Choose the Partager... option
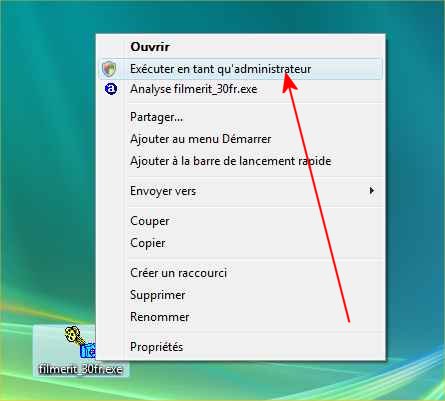Viewport: 445px width, 401px height. pos(156,117)
